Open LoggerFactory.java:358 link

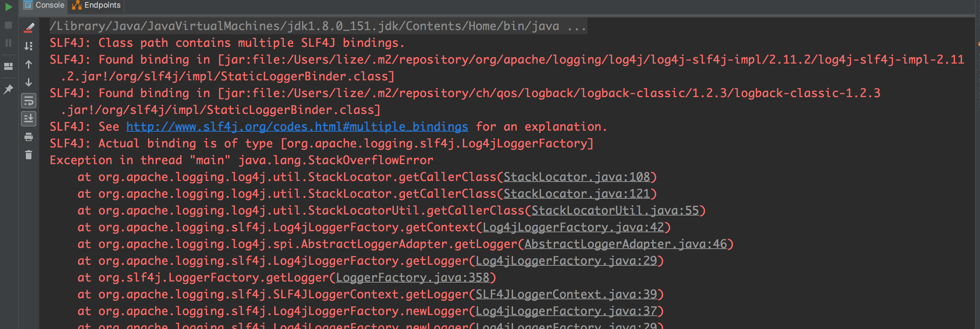point(413,277)
